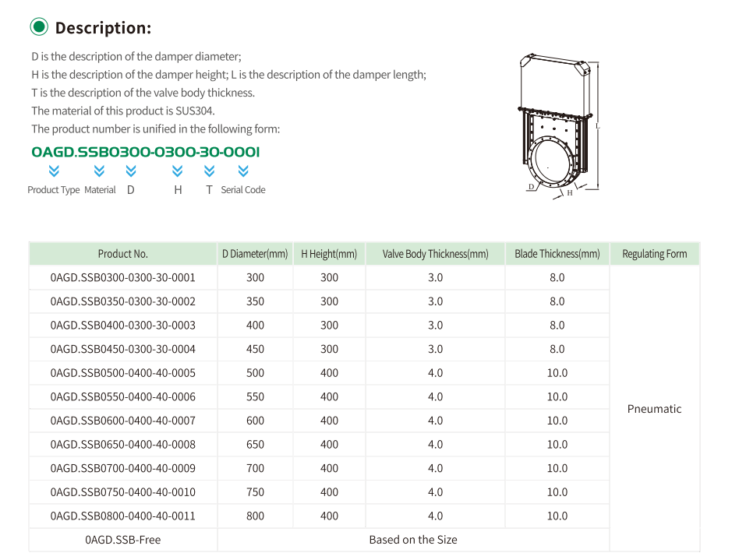Select product 0AGD.SSB0500-0400-40-0005 in the table
This screenshot has width=732, height=560.
point(122,373)
